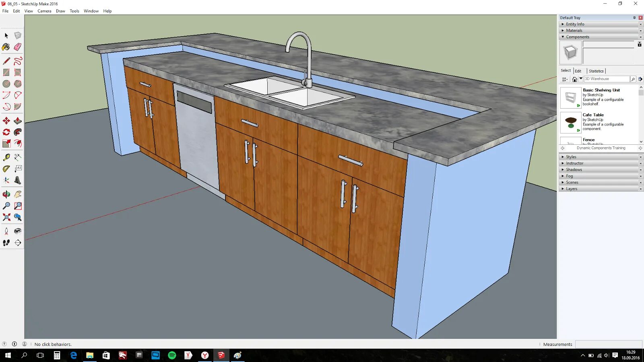
Task: Activate the Offset tool
Action: (x=18, y=143)
